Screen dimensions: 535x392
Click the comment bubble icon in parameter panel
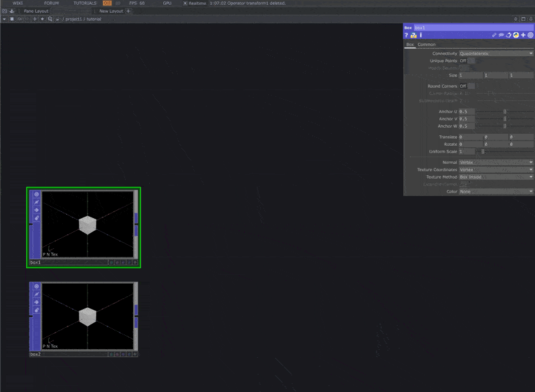click(501, 35)
